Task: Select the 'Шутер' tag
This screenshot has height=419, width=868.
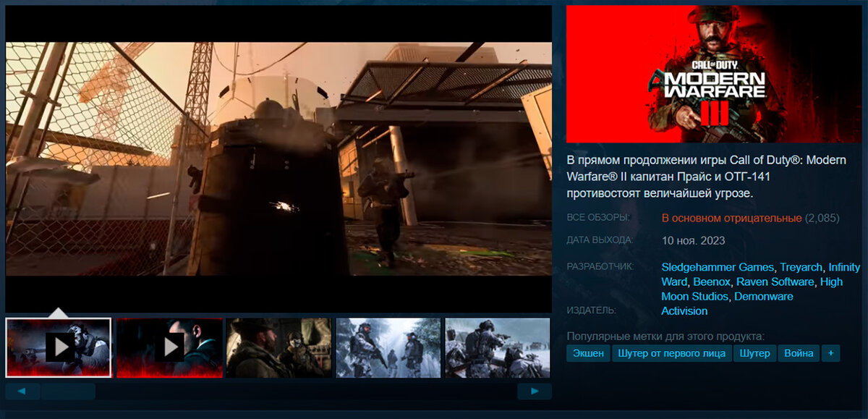Action: click(x=755, y=353)
